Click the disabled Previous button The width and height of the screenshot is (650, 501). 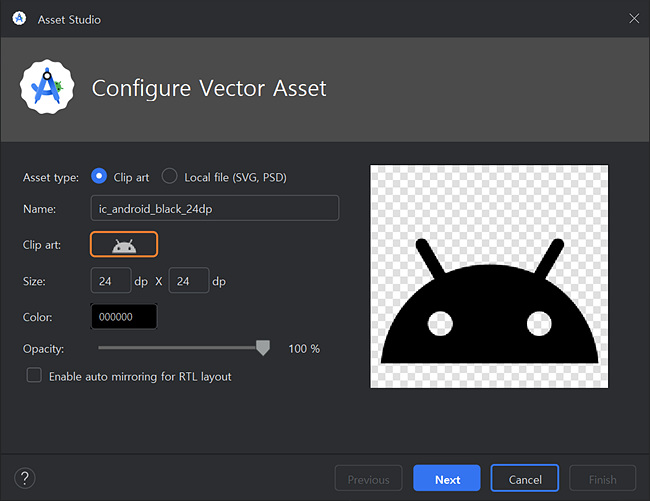tap(369, 479)
